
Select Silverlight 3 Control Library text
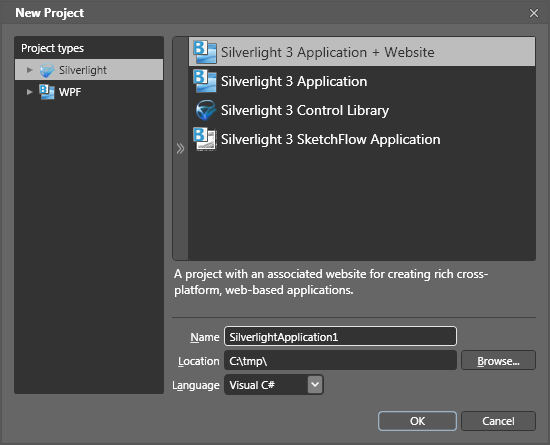click(x=305, y=110)
